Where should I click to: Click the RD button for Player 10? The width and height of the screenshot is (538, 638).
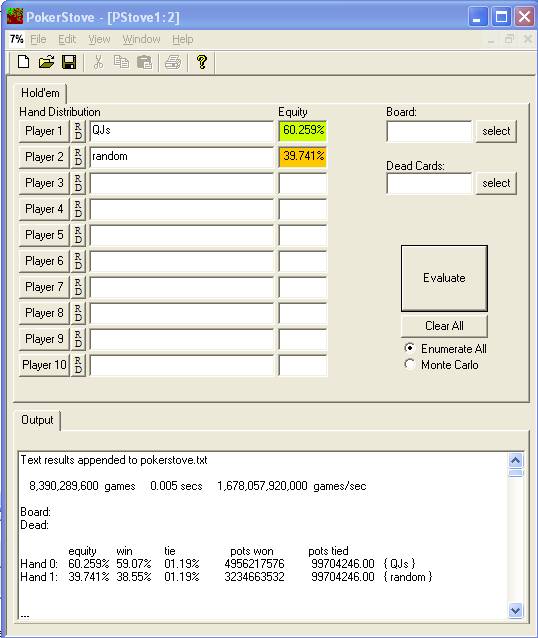[78, 365]
